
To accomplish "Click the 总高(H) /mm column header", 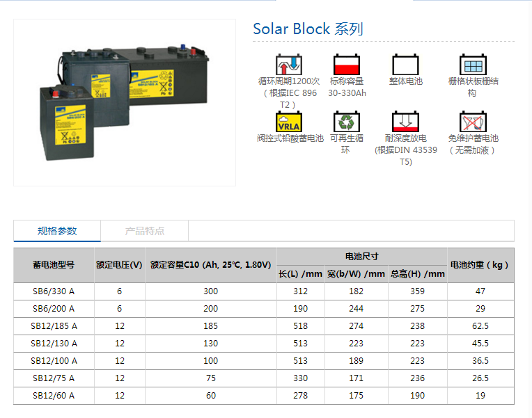I will (418, 274).
